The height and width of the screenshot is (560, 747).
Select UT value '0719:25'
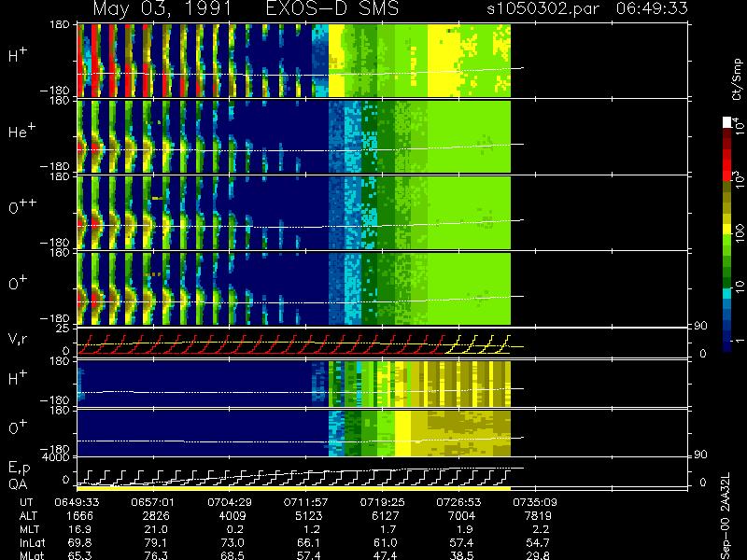[x=382, y=502]
